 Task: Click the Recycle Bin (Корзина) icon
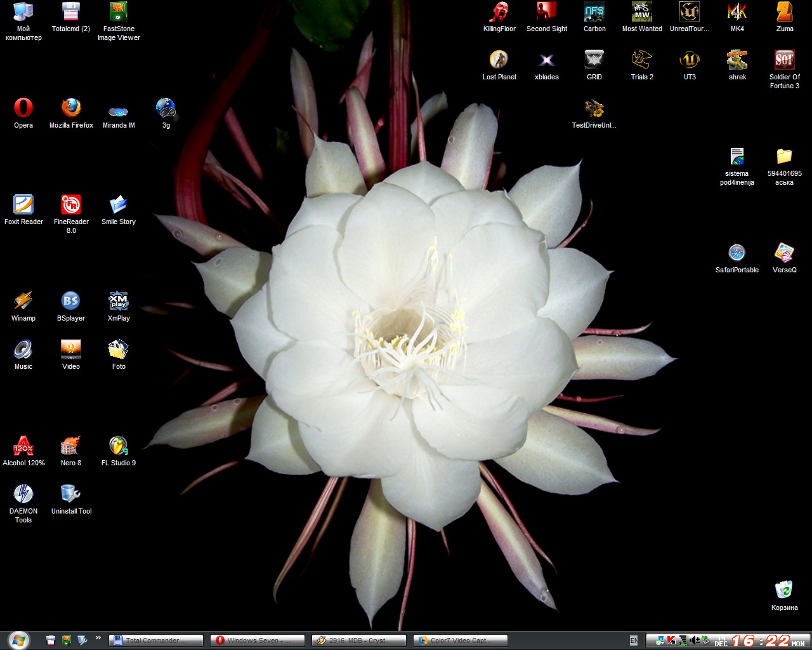click(x=784, y=591)
